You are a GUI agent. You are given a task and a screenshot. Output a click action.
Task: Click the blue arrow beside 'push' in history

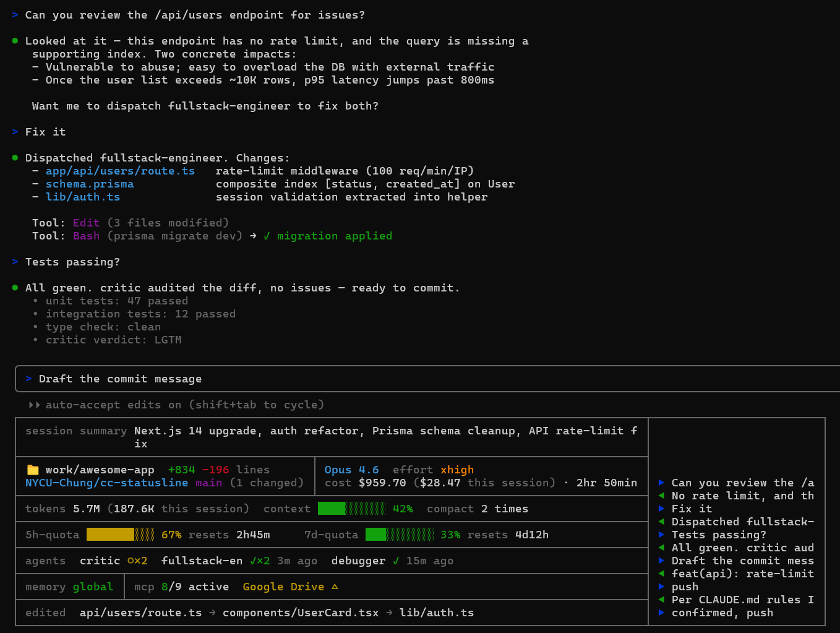point(661,587)
